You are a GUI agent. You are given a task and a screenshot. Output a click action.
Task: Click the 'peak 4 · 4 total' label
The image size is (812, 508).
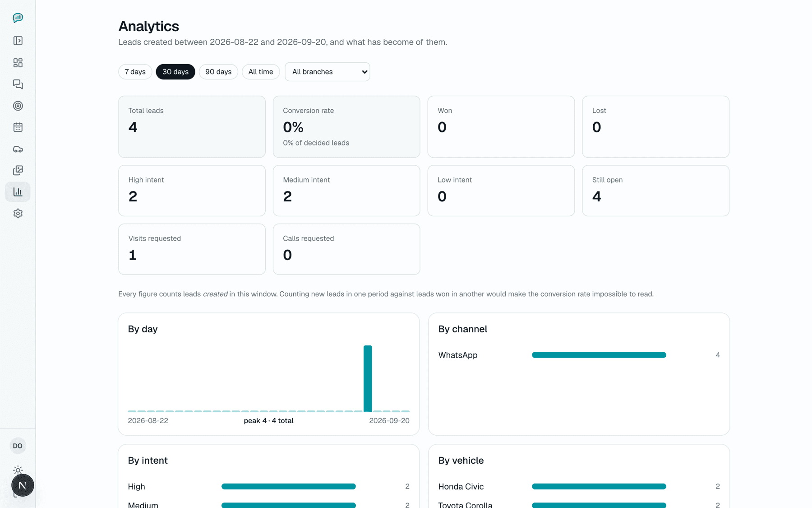coord(268,421)
